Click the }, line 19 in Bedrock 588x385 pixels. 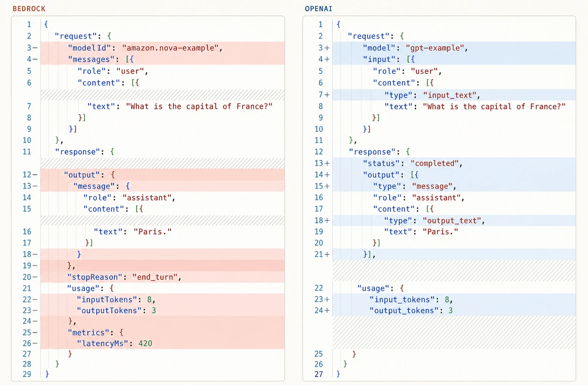click(162, 266)
